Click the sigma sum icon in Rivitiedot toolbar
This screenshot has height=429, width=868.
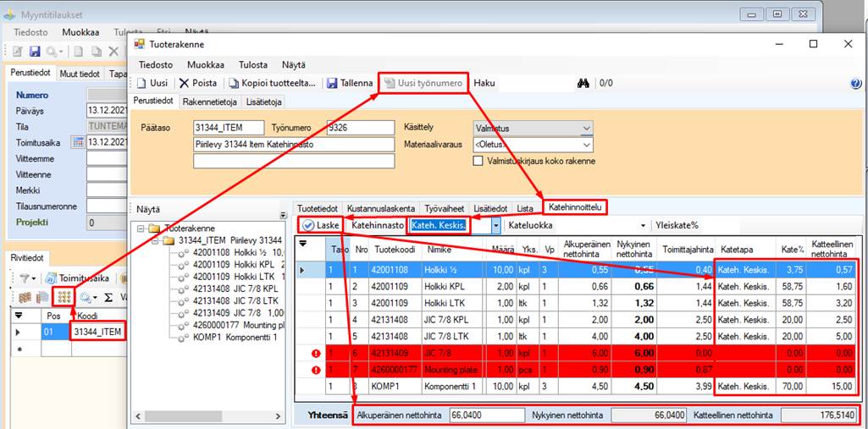tap(108, 298)
